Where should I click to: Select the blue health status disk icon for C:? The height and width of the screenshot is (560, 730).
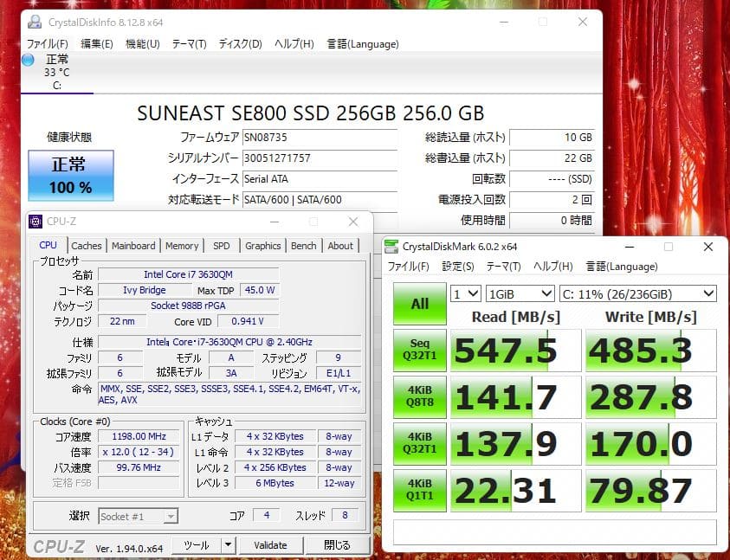click(x=28, y=60)
